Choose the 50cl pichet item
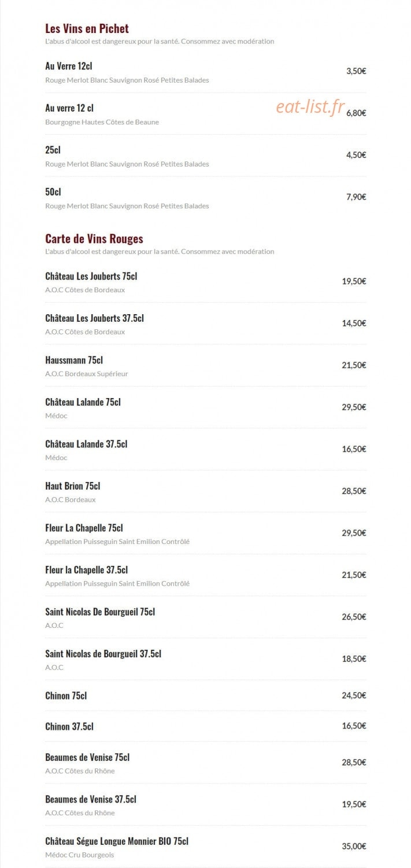 [x=206, y=198]
